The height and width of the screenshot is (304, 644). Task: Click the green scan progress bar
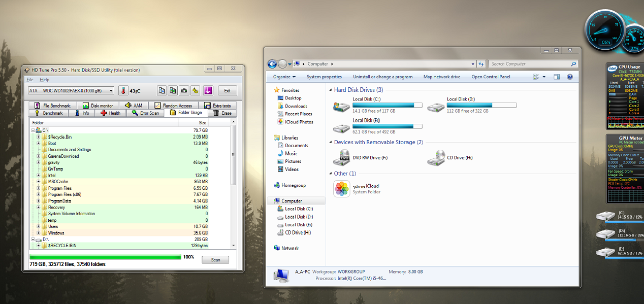pyautogui.click(x=105, y=257)
